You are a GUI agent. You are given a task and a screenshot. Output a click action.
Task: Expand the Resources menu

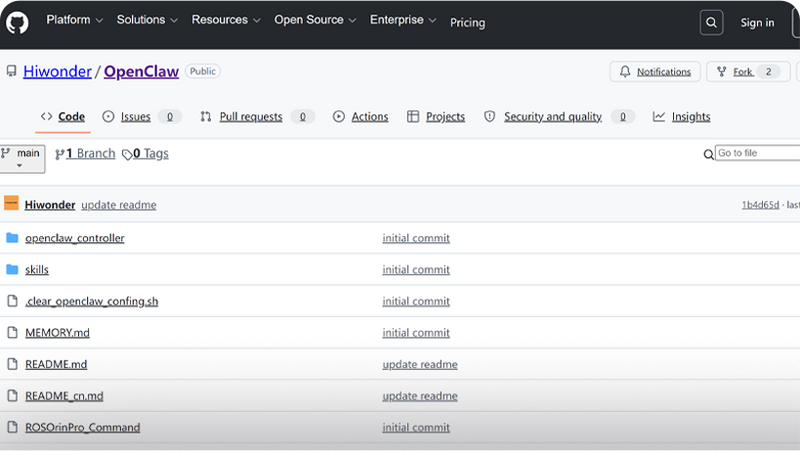tap(226, 20)
